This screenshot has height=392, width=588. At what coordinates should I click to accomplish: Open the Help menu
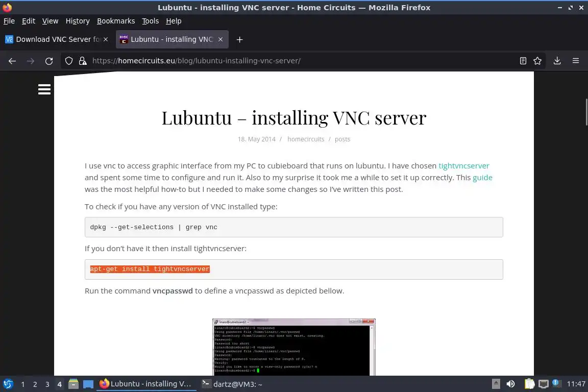(x=174, y=21)
